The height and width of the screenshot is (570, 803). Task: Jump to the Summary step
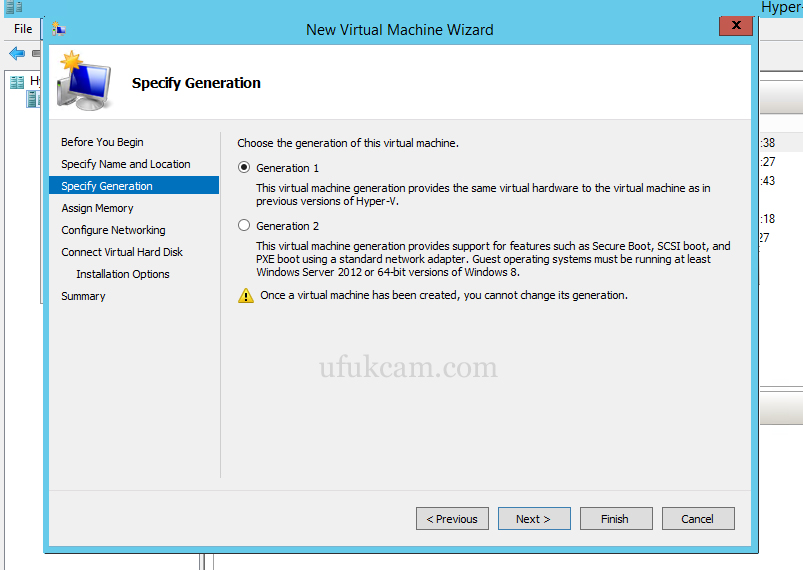pos(83,296)
